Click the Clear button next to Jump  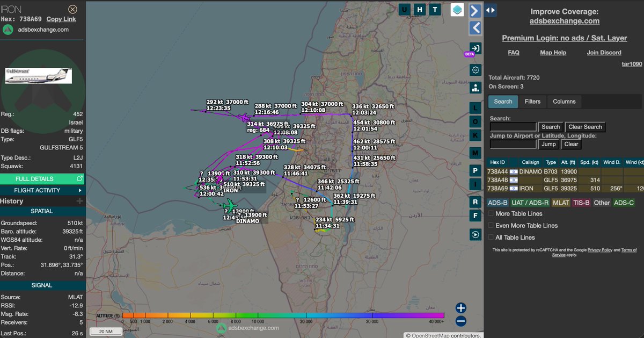[x=571, y=144]
